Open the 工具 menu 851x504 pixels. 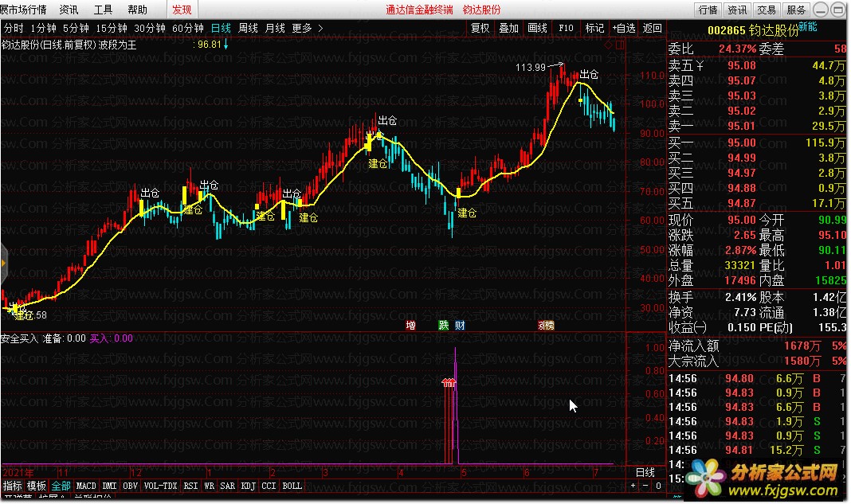click(103, 10)
